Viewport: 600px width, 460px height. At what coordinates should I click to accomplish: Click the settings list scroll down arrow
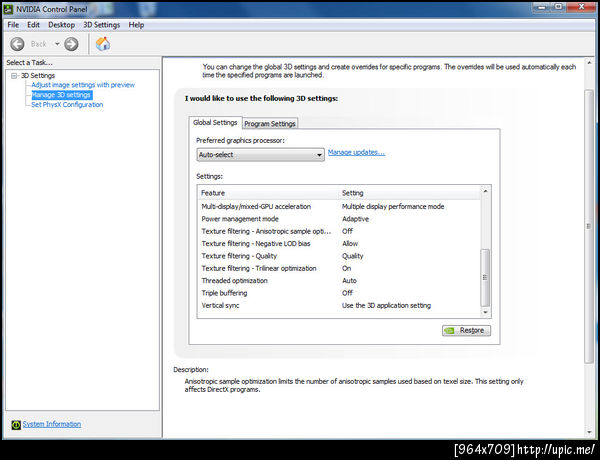coord(485,312)
